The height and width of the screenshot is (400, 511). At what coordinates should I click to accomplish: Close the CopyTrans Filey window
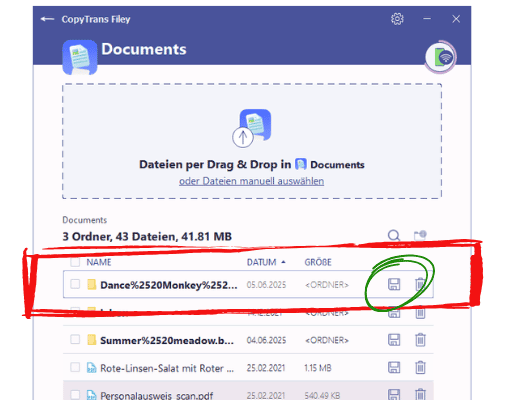456,19
